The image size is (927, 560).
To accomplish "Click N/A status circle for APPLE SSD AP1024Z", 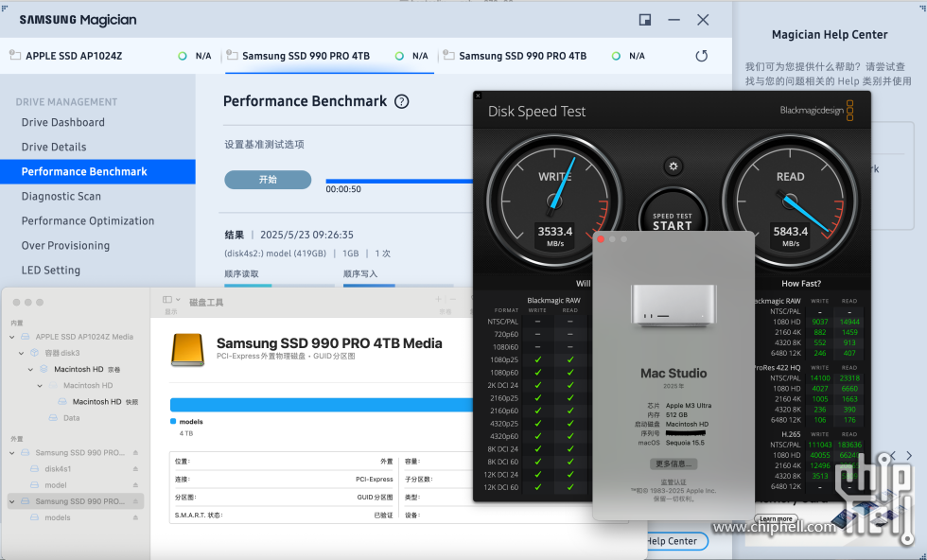I will pyautogui.click(x=182, y=56).
